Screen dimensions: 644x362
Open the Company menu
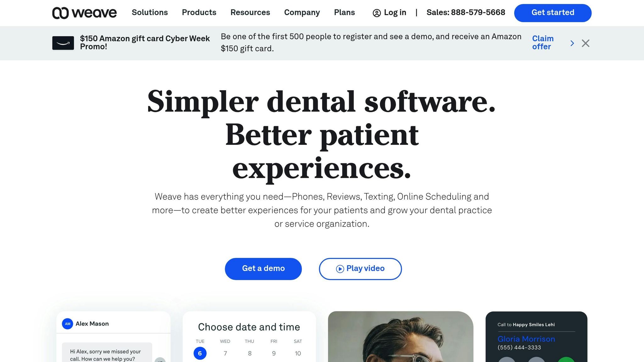[x=302, y=13]
